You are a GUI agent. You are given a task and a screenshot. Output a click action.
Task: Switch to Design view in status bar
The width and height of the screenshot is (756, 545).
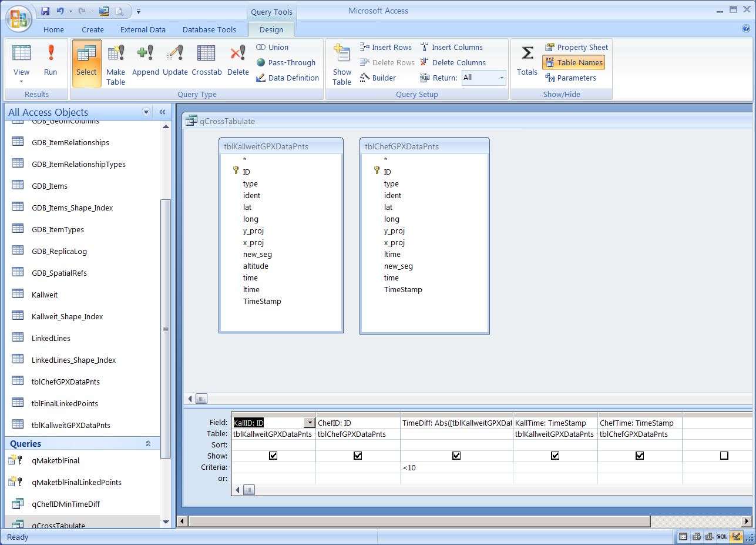click(x=735, y=537)
